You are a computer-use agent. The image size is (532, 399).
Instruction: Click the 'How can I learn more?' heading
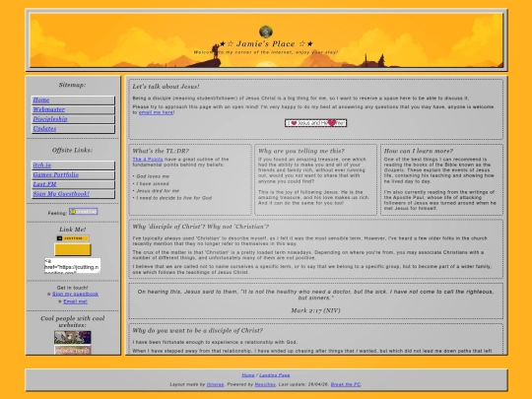(419, 151)
